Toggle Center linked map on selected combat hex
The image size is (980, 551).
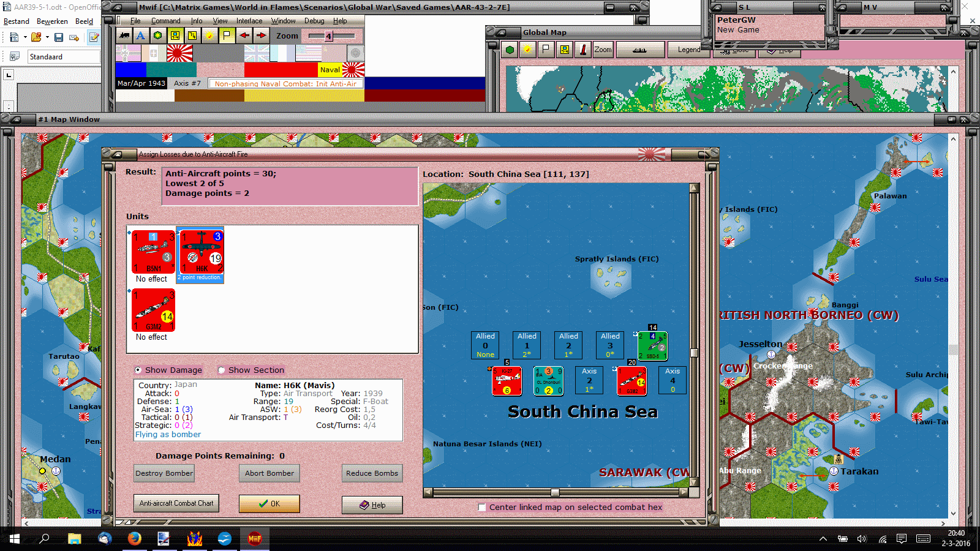click(x=482, y=507)
